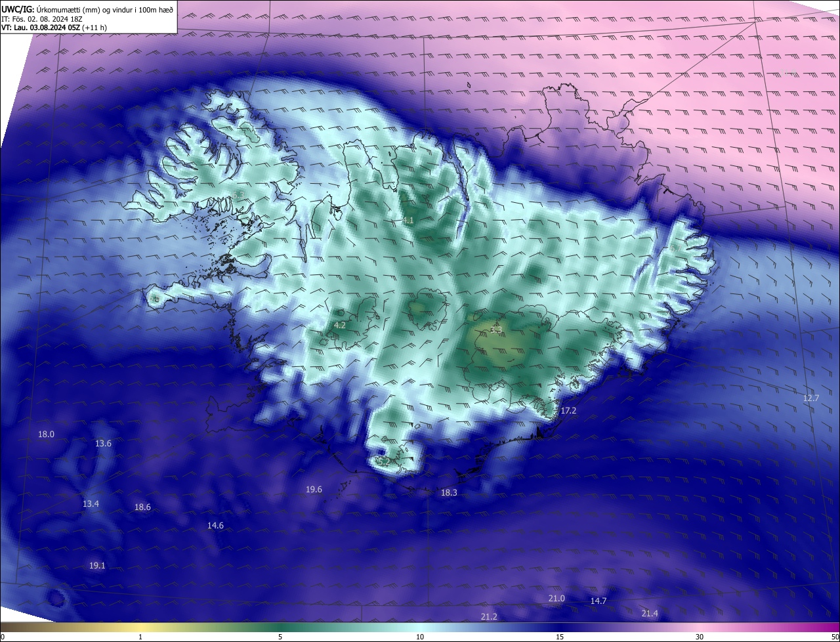The image size is (840, 642).
Task: Click the 1 tick on the color scale
Action: (x=140, y=637)
